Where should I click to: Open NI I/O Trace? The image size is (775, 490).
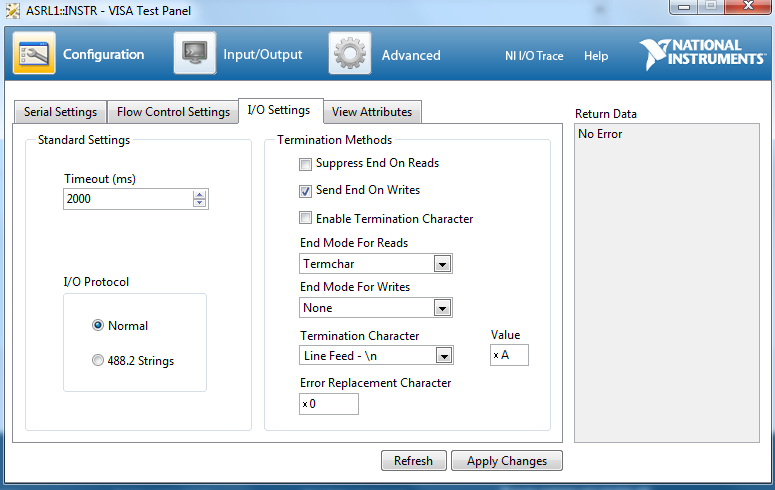(x=534, y=56)
